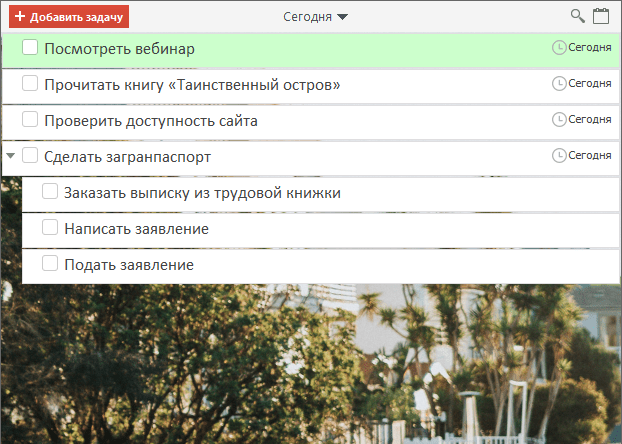Image resolution: width=622 pixels, height=444 pixels.
Task: Click Сегодня due date on Прочитать книгу
Action: click(x=590, y=84)
